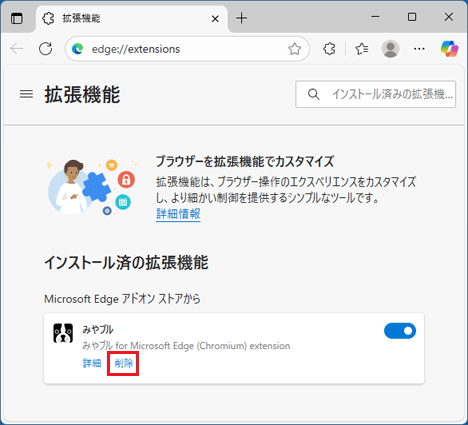Open the Extensions puzzle toolbar icon
The image size is (468, 425).
pos(329,49)
